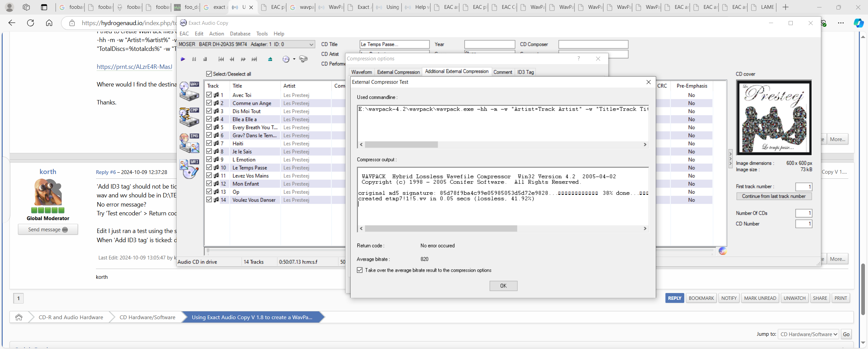Viewport: 868px width, 349px height.
Task: Click the Presteej CD cover thumbnail
Action: click(774, 118)
